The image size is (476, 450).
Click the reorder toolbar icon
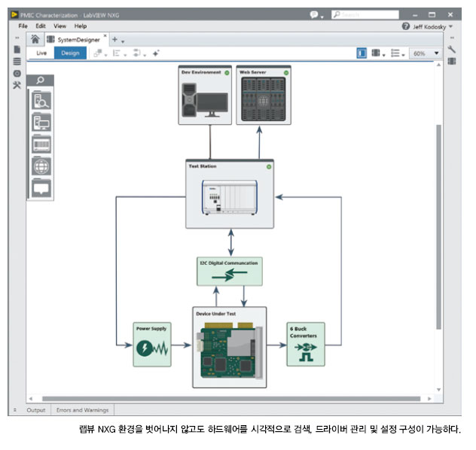pos(137,53)
